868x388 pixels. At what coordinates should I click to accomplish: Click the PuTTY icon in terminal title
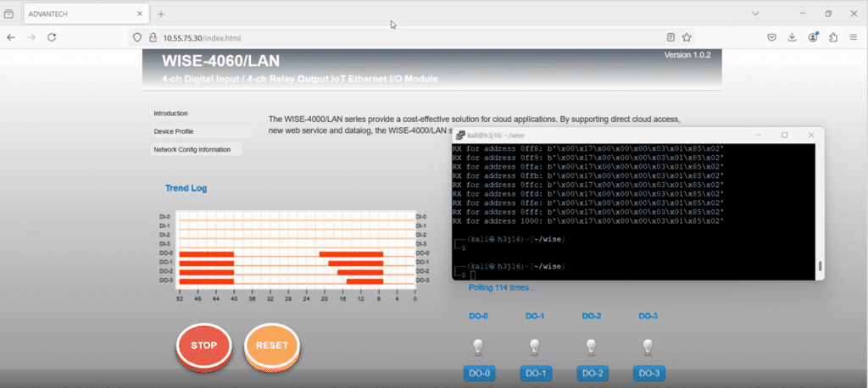coord(460,135)
